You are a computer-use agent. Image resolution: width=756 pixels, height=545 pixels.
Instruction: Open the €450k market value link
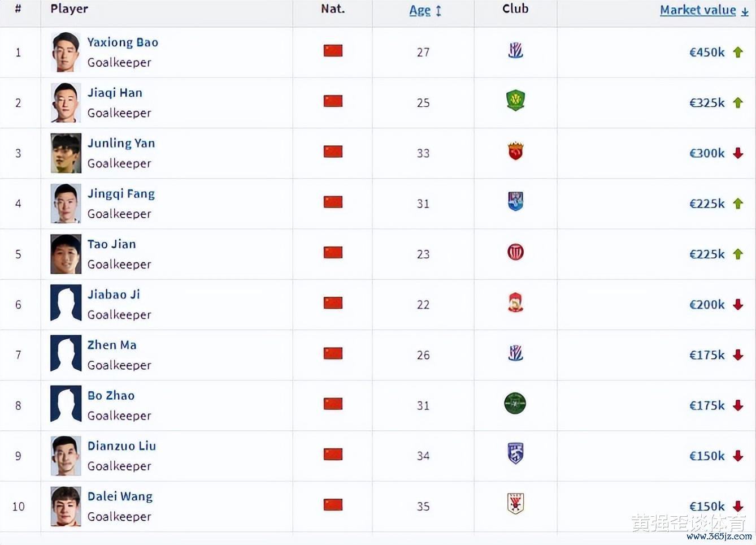[707, 52]
